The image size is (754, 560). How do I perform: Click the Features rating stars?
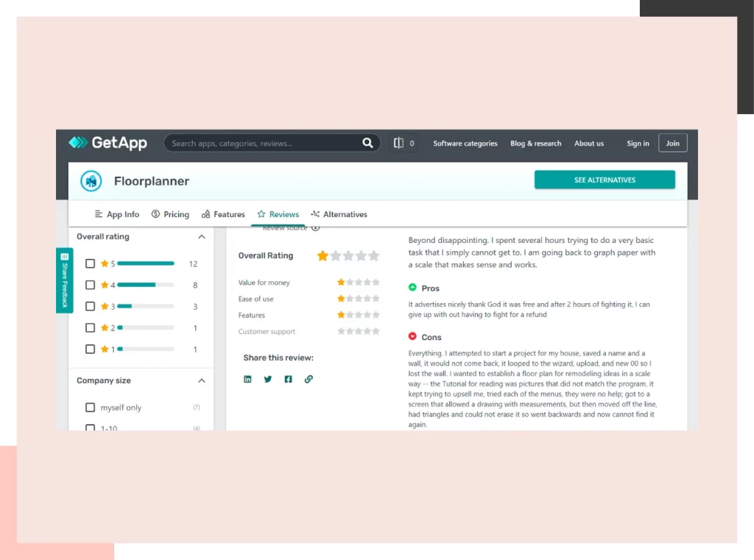[x=359, y=315]
